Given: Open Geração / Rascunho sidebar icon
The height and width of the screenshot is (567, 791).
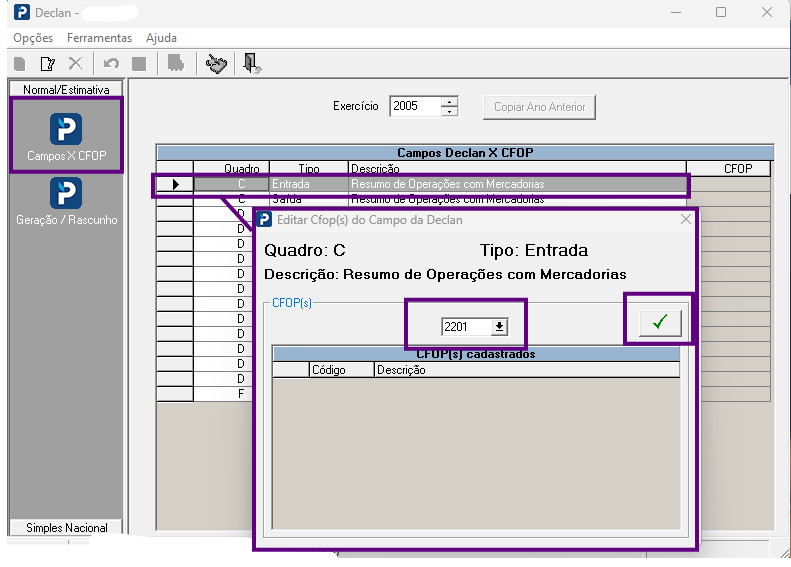Looking at the screenshot, I should pos(66,201).
